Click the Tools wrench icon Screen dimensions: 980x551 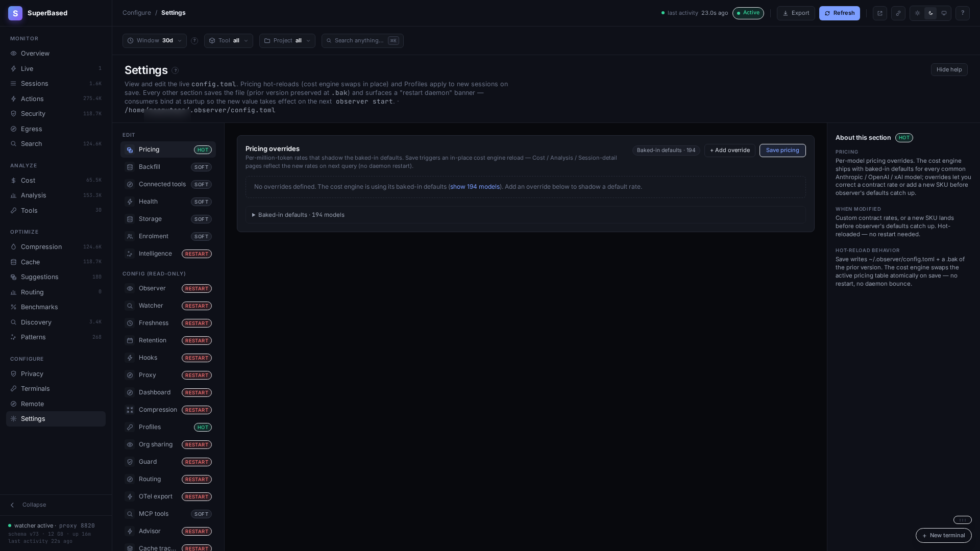pos(14,211)
